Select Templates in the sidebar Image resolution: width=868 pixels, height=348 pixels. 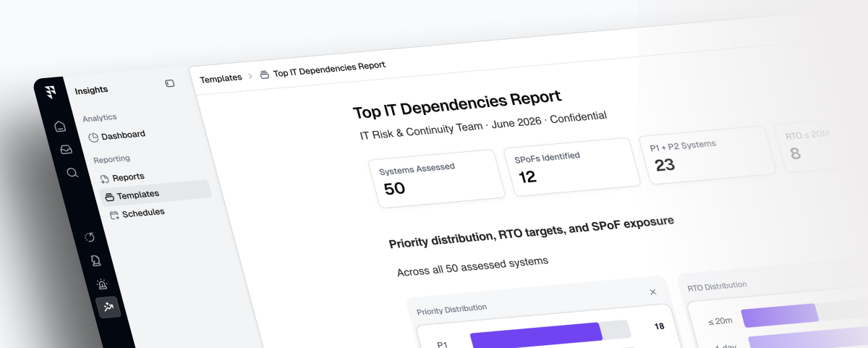pos(156,192)
